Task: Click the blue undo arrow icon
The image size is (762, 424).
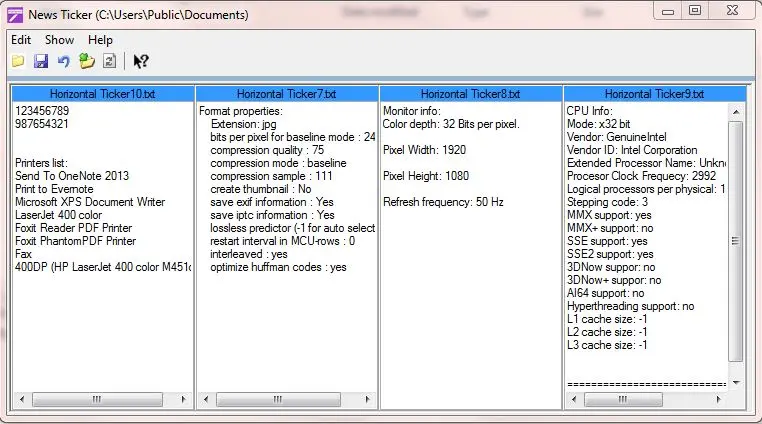Action: (64, 62)
